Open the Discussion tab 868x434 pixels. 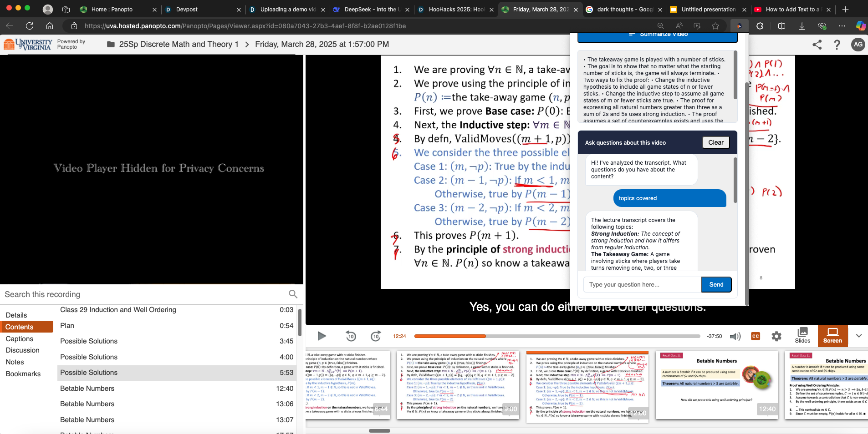click(x=23, y=350)
